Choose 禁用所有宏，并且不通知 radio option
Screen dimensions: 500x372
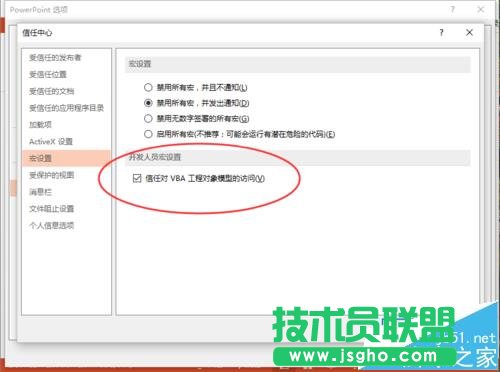pos(148,88)
